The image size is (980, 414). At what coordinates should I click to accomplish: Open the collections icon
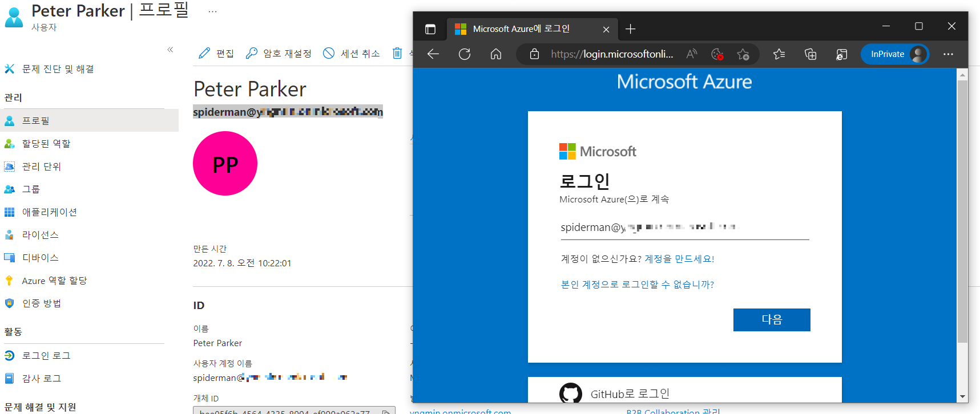[x=810, y=54]
